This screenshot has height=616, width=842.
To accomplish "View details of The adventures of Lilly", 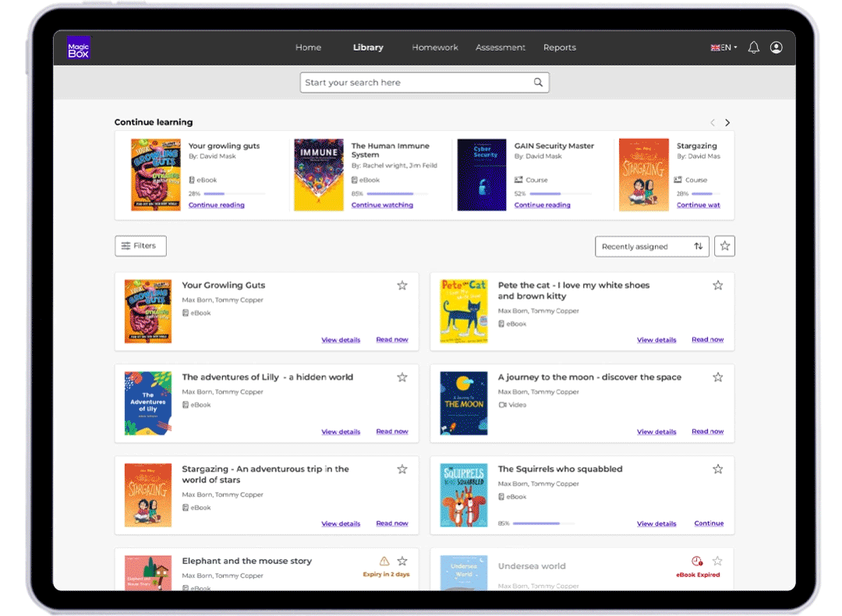I will coord(341,432).
